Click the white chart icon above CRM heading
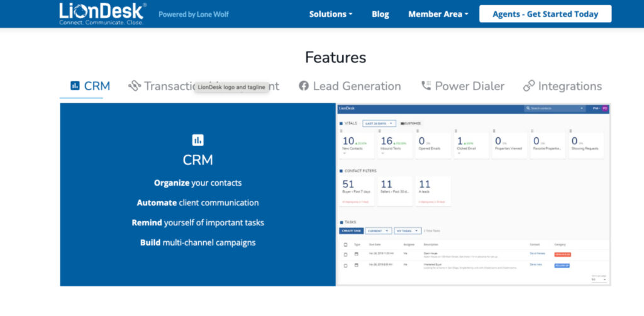 [x=198, y=140]
